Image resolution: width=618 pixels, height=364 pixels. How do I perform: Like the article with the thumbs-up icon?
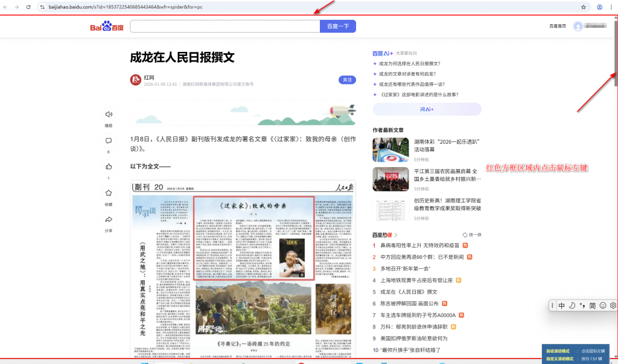click(x=109, y=167)
